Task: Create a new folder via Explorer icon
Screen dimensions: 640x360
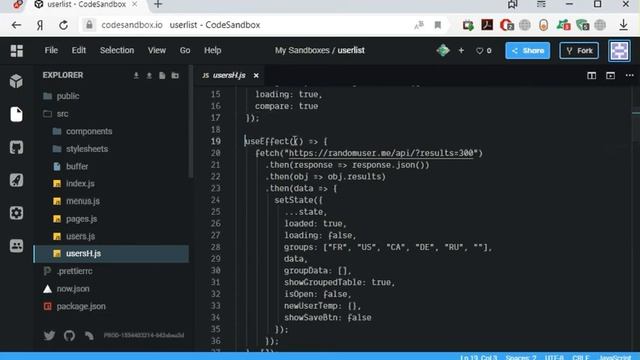Action: point(175,76)
